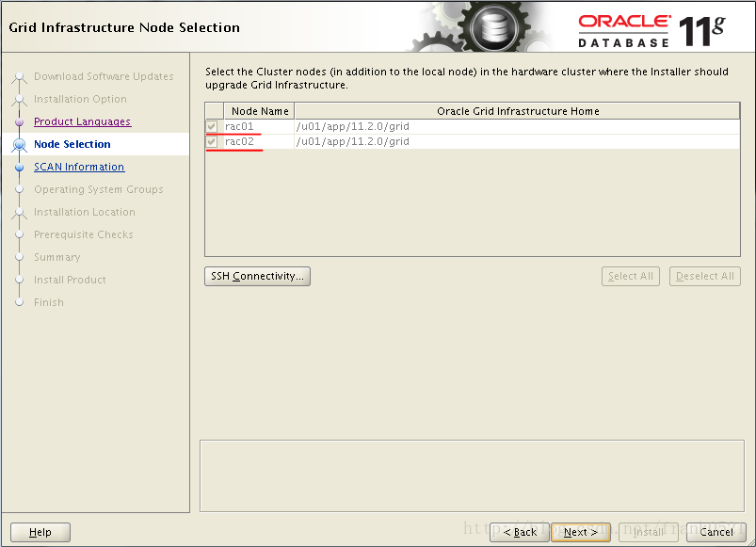
Task: Select the Node Selection step
Action: click(72, 144)
